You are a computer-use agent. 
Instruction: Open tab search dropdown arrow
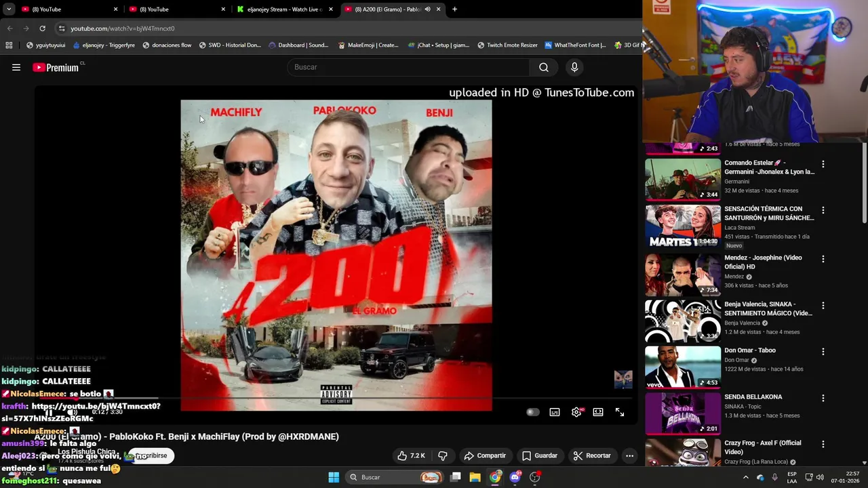[x=9, y=9]
